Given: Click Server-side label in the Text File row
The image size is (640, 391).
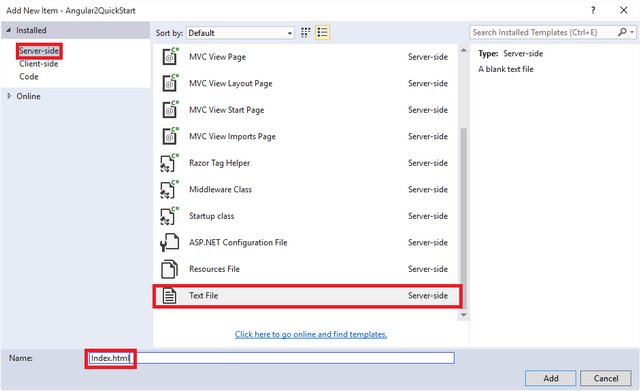Looking at the screenshot, I should [x=428, y=295].
